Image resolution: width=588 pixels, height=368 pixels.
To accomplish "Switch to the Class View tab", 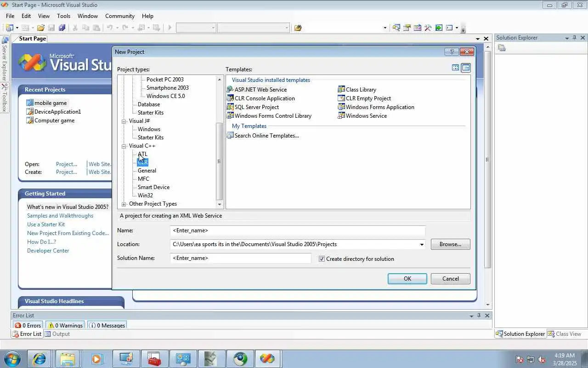I will coord(565,334).
